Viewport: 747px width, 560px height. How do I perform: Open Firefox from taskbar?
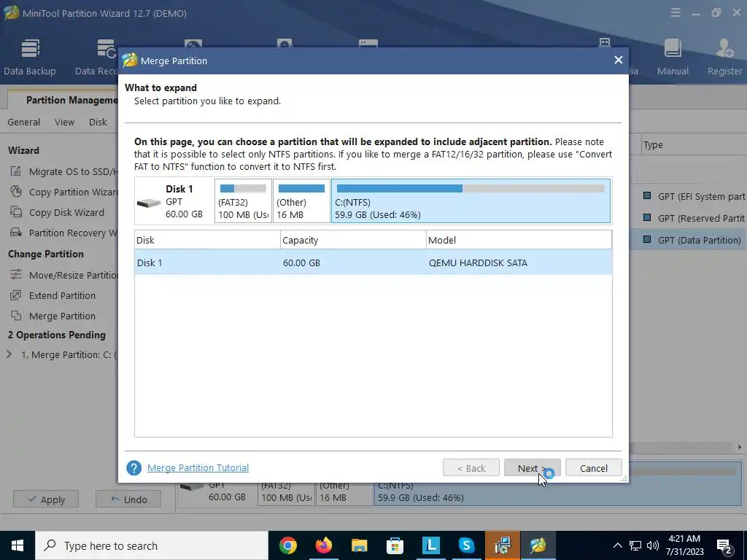coord(323,545)
